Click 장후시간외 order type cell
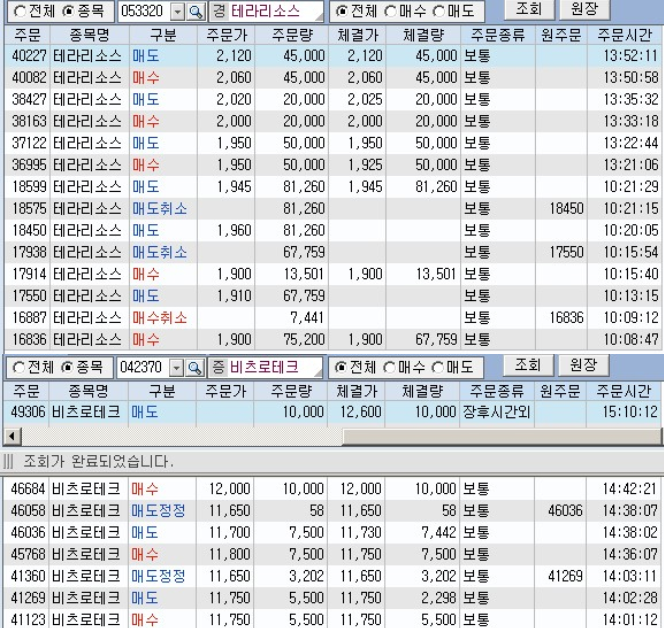 coord(496,412)
